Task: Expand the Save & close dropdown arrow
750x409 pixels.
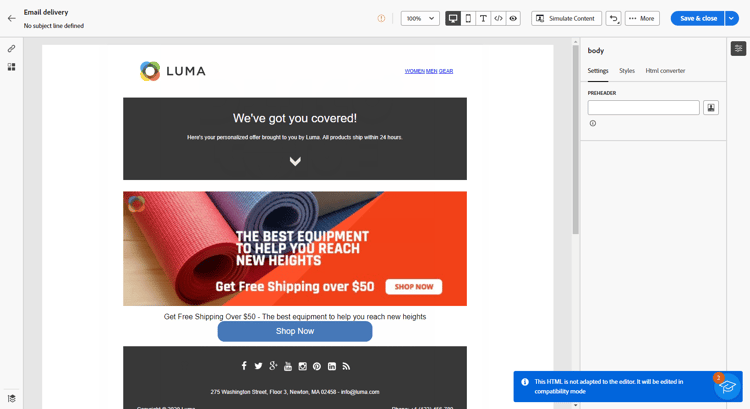Action: (732, 18)
